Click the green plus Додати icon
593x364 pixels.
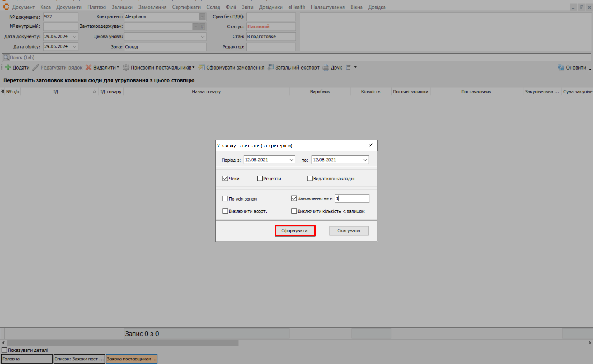8,68
